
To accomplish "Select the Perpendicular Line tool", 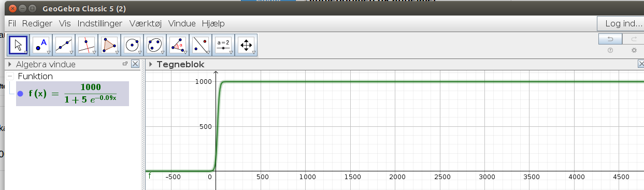I will click(x=87, y=45).
